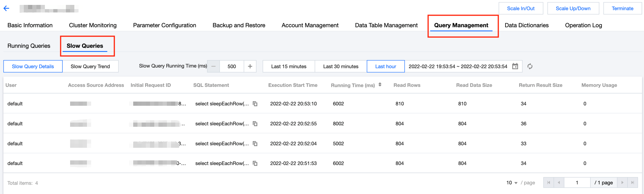
Task: Copy SQL statement of 20:52:55 query
Action: [x=255, y=124]
